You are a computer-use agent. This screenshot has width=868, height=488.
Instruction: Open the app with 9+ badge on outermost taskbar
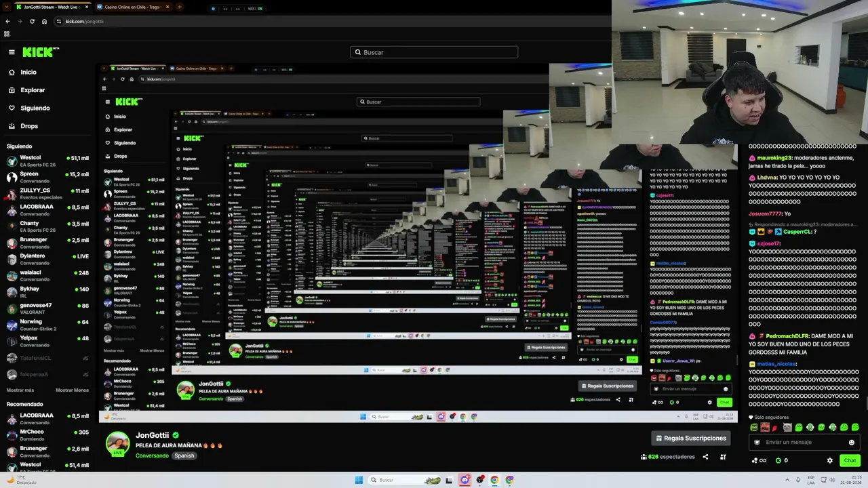[465, 480]
